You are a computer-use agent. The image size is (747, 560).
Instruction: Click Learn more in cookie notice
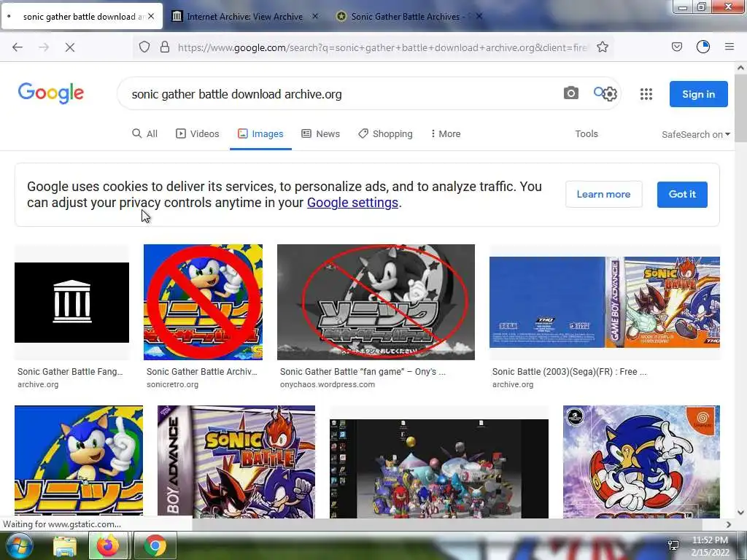pyautogui.click(x=603, y=194)
